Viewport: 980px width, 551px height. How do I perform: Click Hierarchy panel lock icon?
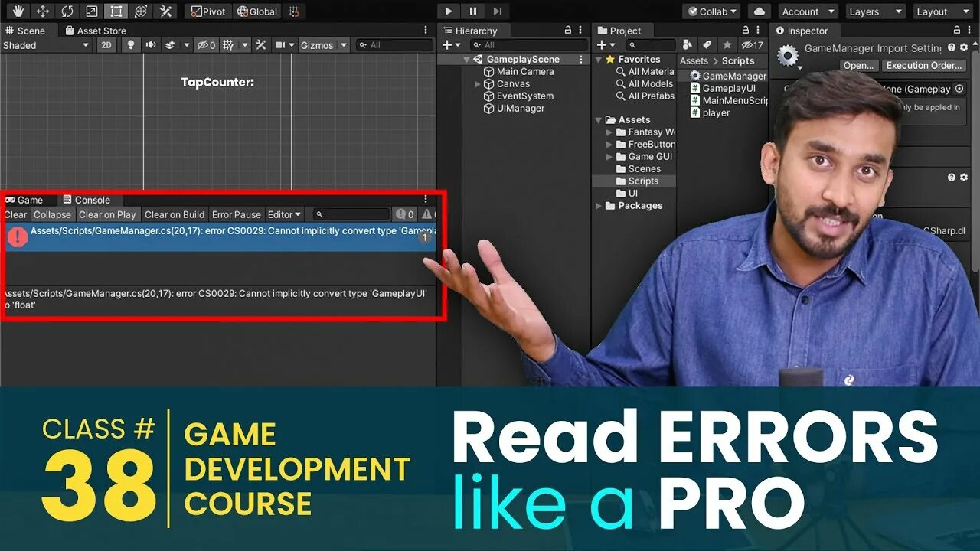click(568, 31)
